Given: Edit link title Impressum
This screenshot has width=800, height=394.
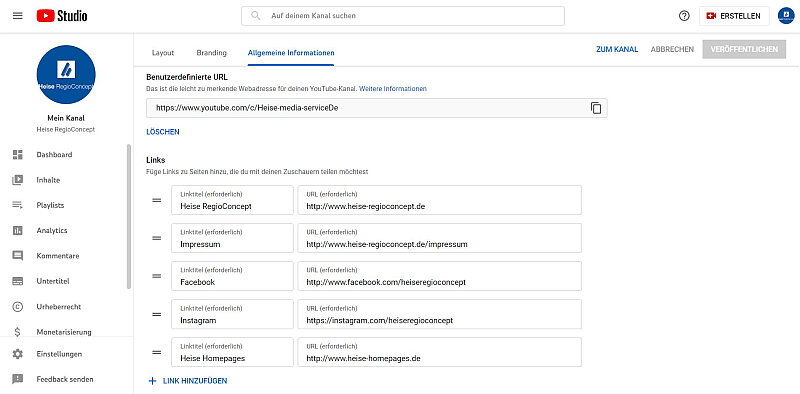Looking at the screenshot, I should coord(232,238).
